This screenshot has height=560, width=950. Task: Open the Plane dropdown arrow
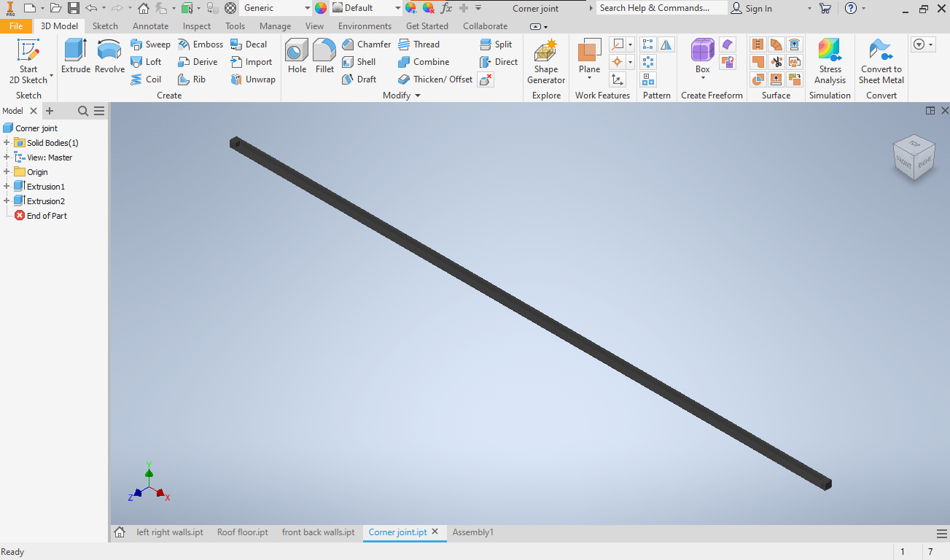589,77
